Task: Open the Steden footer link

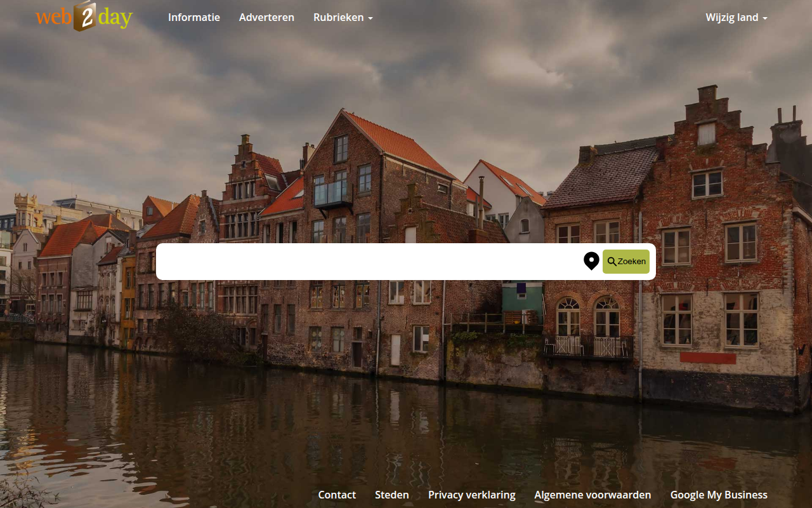Action: pos(392,495)
